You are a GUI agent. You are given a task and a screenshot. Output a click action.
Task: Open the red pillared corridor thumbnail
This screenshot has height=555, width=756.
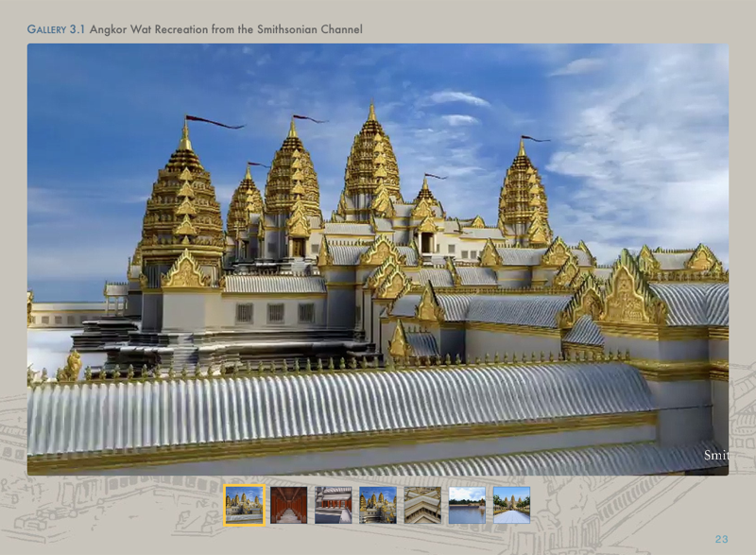click(x=288, y=505)
